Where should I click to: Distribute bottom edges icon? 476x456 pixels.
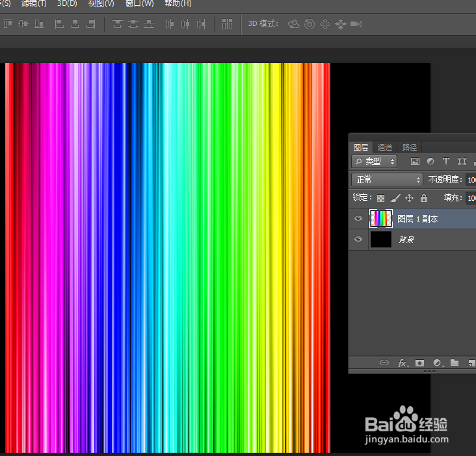149,23
